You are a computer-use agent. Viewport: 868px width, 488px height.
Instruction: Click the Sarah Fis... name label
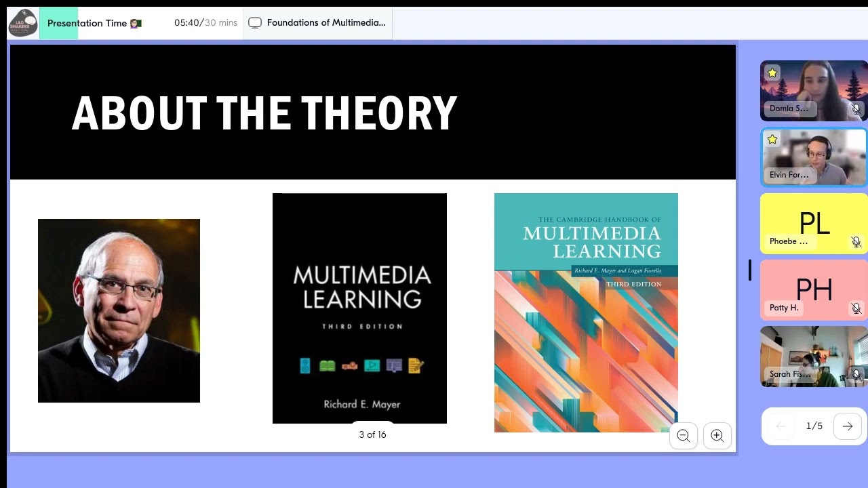point(790,374)
